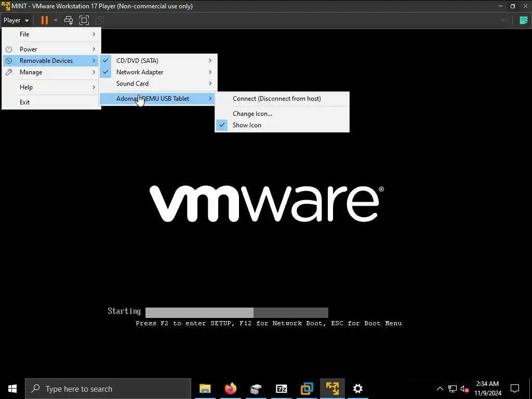Image resolution: width=532 pixels, height=399 pixels.
Task: Expand the File submenu arrow
Action: (x=94, y=34)
